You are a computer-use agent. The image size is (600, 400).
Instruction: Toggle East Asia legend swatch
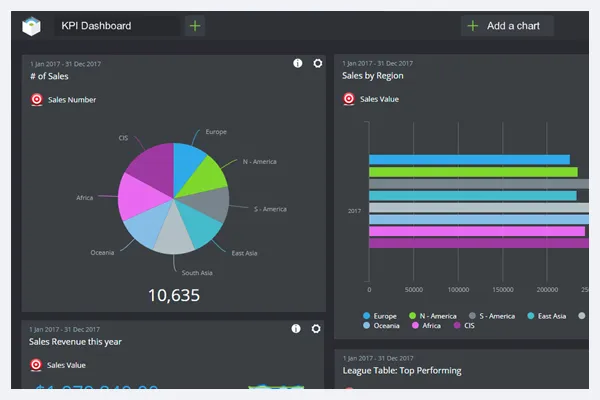531,316
